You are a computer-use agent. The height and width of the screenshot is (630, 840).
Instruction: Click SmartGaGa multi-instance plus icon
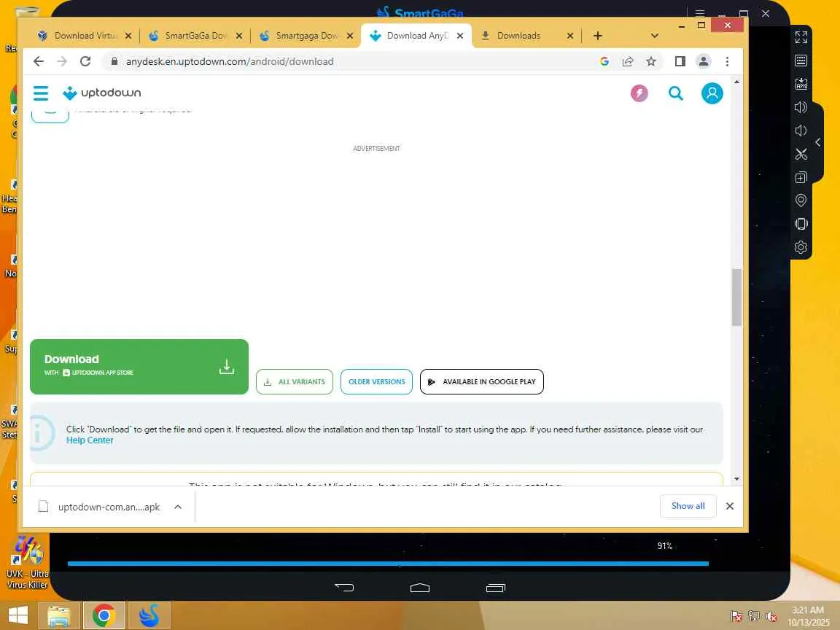pos(801,177)
